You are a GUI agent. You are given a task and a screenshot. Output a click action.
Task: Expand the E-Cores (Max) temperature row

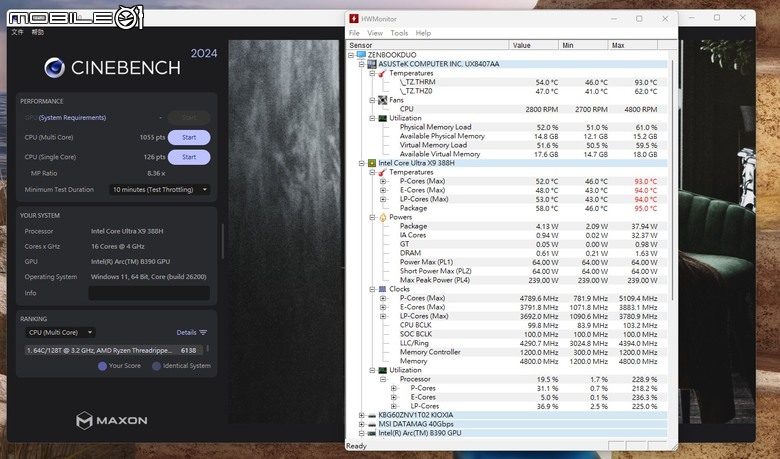pos(383,190)
